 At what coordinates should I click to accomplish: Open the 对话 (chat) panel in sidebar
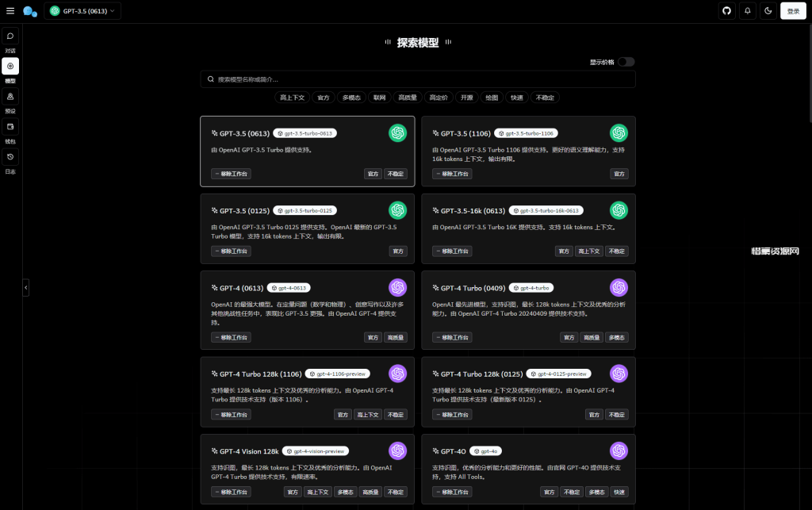pos(10,35)
